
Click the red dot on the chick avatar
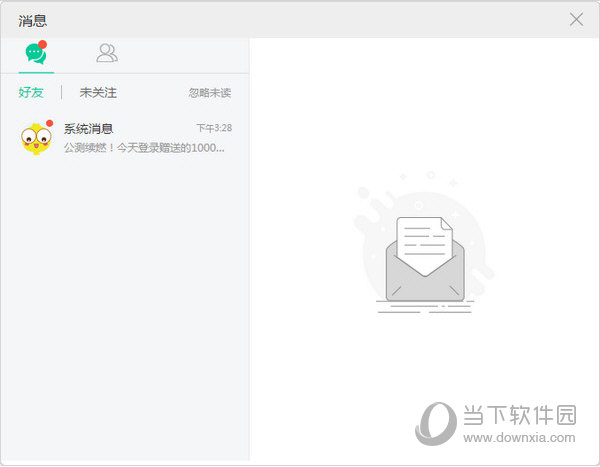[49, 124]
